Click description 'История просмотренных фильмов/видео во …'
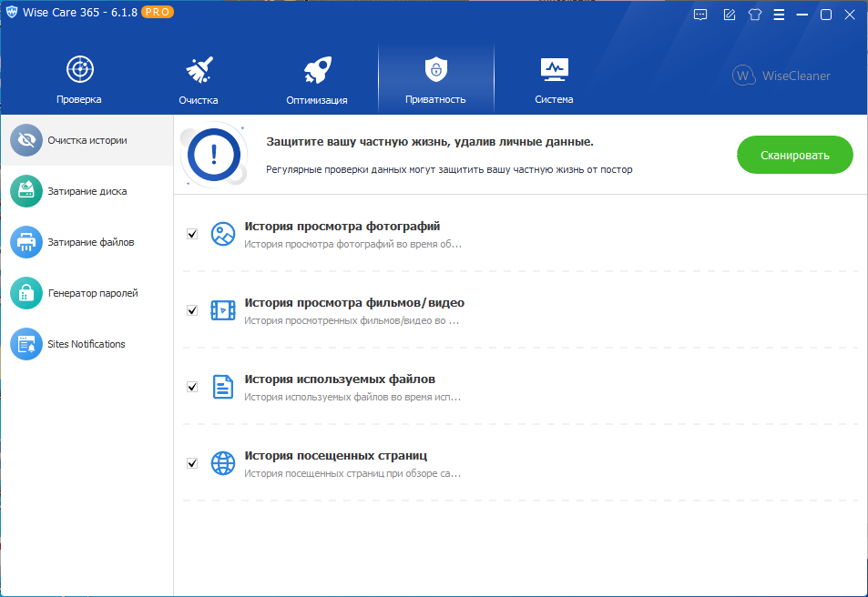This screenshot has height=597, width=868. [352, 320]
